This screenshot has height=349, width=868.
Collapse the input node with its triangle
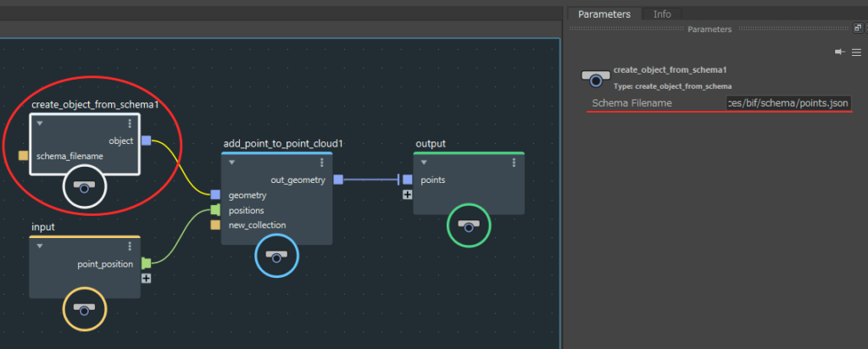40,247
